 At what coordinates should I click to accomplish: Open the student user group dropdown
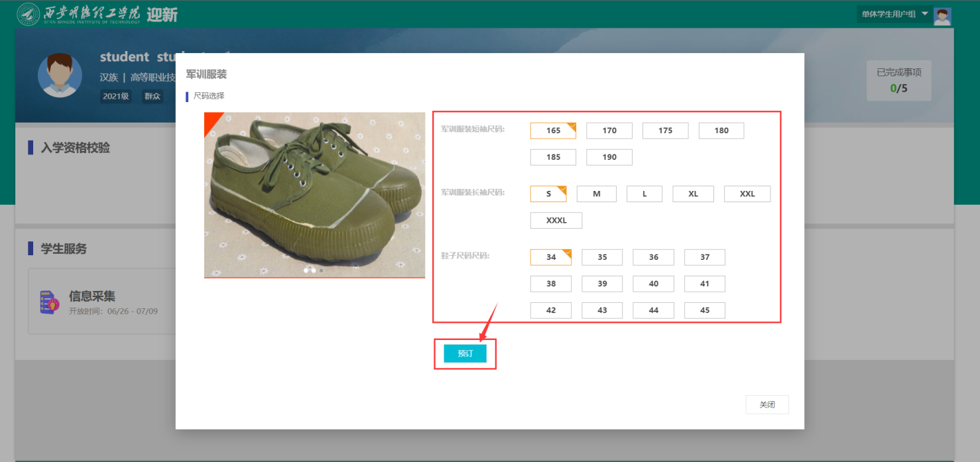coord(894,14)
